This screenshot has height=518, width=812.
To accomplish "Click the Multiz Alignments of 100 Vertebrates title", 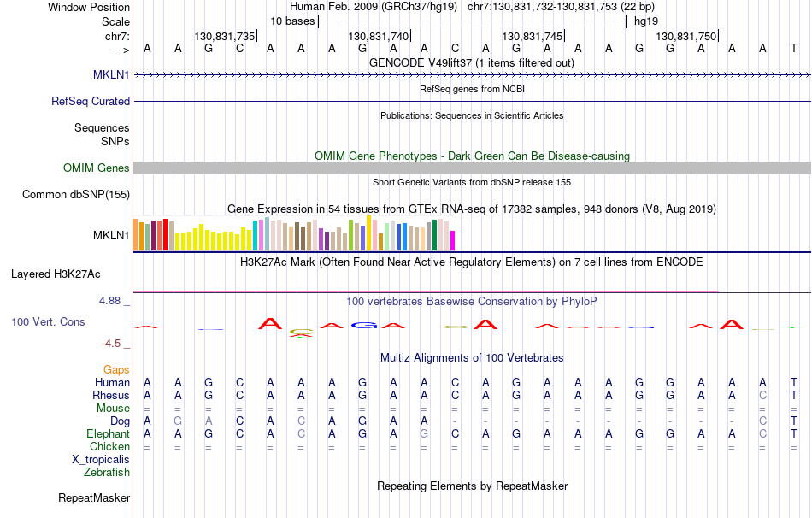I will (472, 358).
